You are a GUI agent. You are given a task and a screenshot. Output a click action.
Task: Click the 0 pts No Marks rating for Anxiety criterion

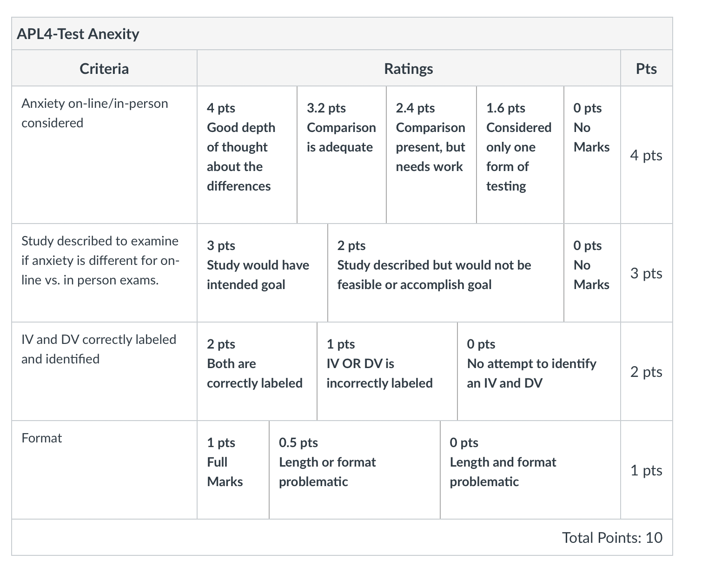tap(592, 155)
